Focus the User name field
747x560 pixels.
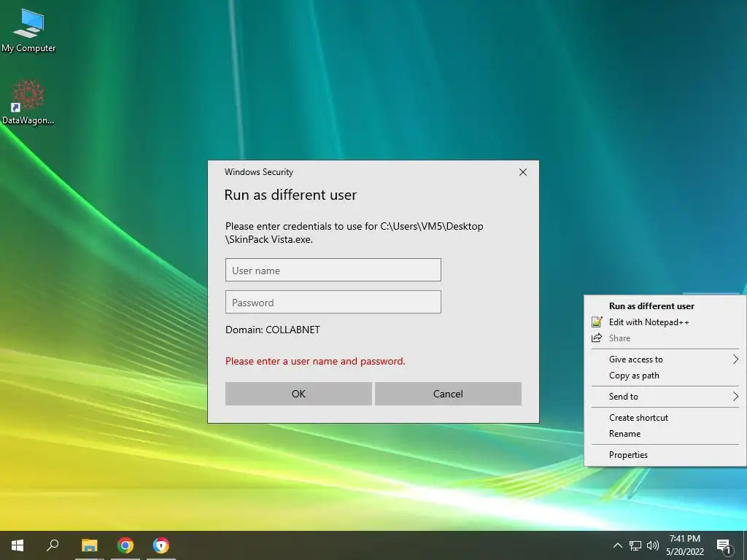[333, 270]
